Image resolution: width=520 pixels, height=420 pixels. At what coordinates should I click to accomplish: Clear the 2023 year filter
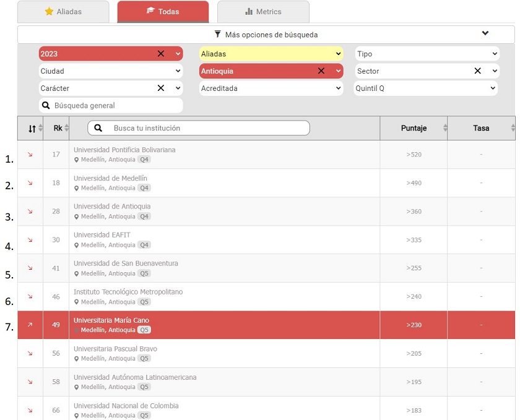161,54
